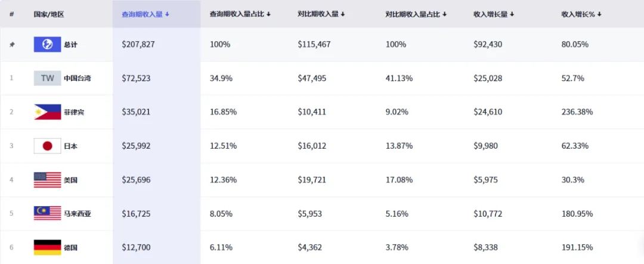Select the 日本 row label

pyautogui.click(x=70, y=146)
